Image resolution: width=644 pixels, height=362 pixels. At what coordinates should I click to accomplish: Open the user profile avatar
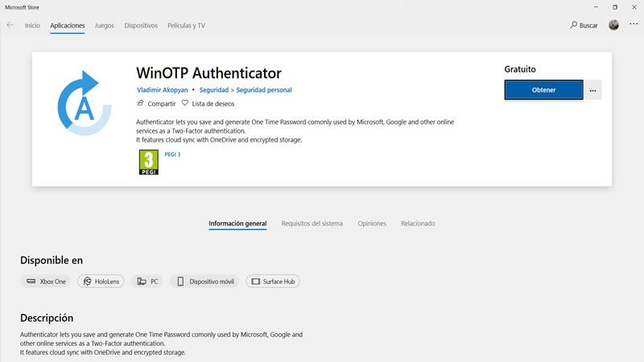pos(613,25)
